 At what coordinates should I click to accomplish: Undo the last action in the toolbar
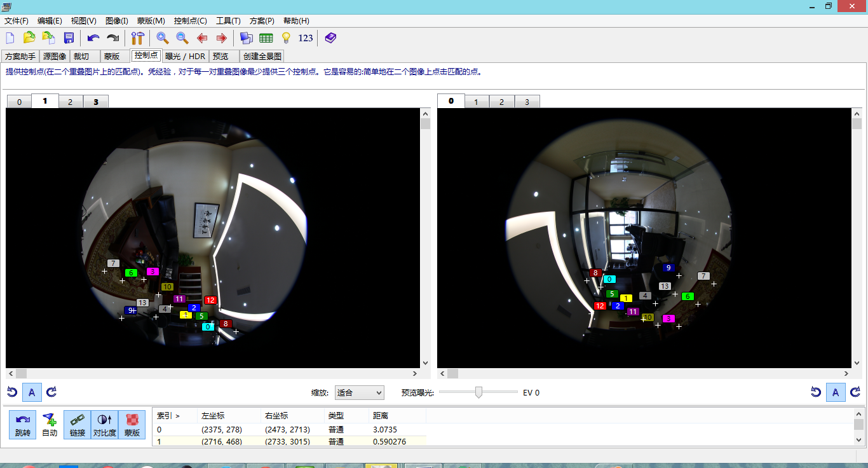click(x=93, y=38)
